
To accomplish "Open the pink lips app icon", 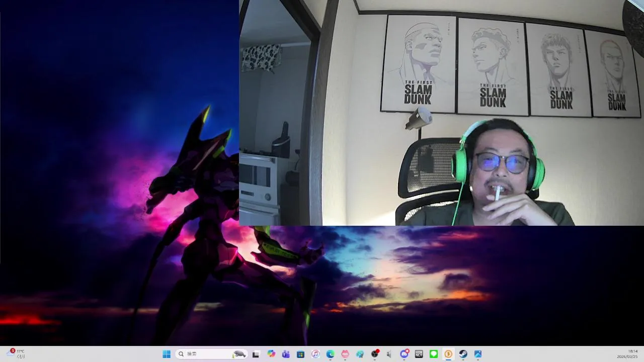I will coord(345,354).
